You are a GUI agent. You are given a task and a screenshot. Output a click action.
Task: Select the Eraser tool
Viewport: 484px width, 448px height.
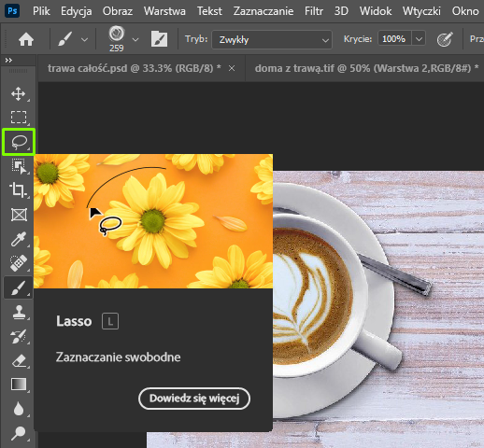click(x=19, y=361)
